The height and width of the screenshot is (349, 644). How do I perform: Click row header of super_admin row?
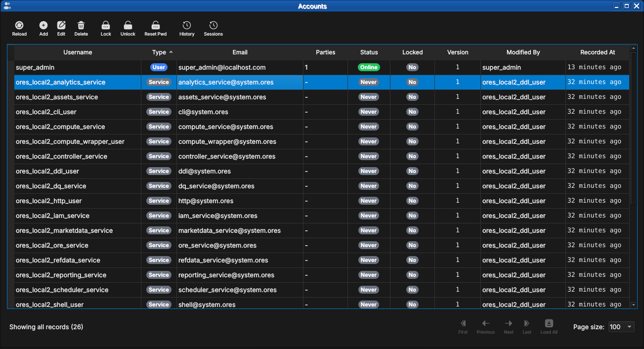[10, 67]
